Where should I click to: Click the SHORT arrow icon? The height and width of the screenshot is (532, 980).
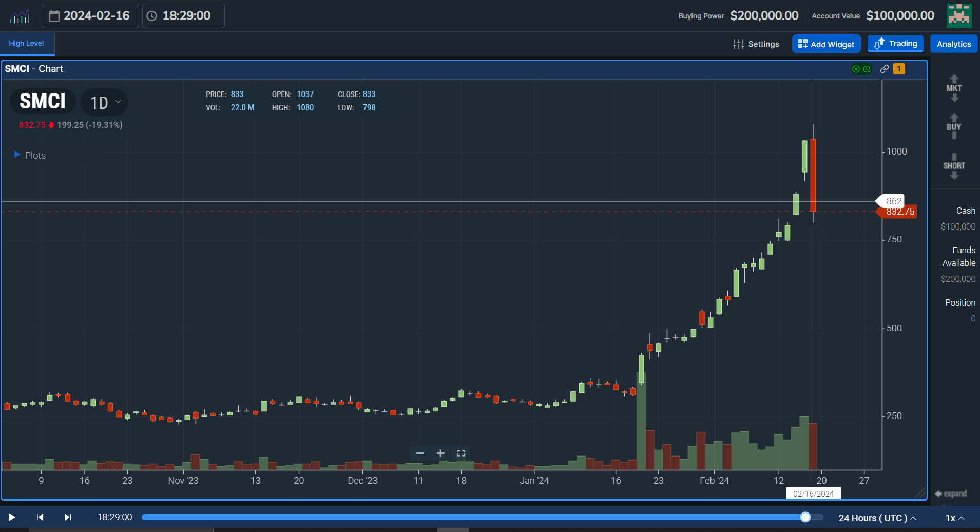953,165
